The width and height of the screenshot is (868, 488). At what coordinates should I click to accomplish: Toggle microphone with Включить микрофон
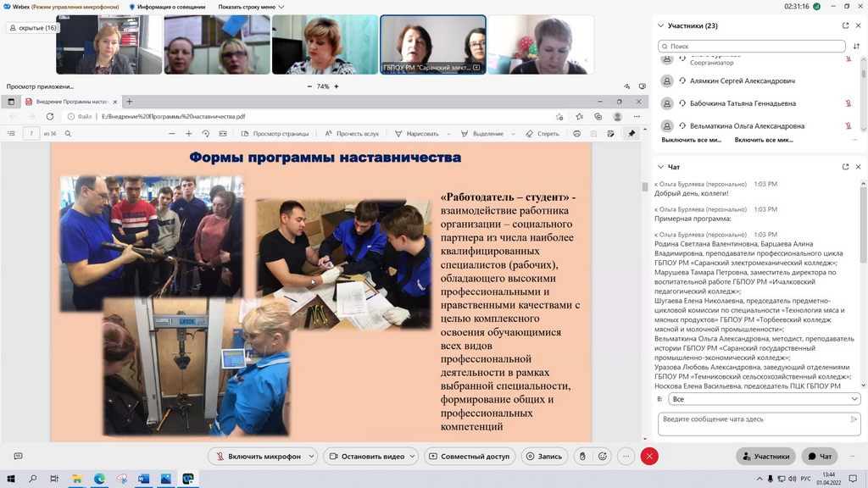(x=258, y=456)
